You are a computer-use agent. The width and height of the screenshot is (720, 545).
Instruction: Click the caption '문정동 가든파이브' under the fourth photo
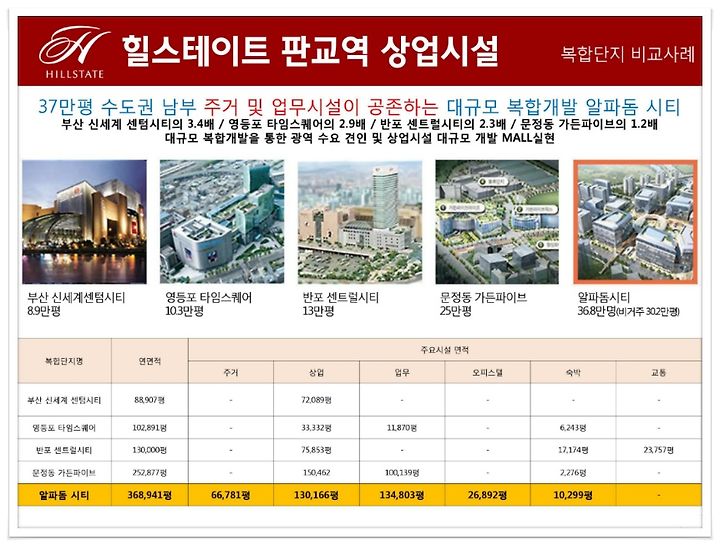click(x=483, y=298)
